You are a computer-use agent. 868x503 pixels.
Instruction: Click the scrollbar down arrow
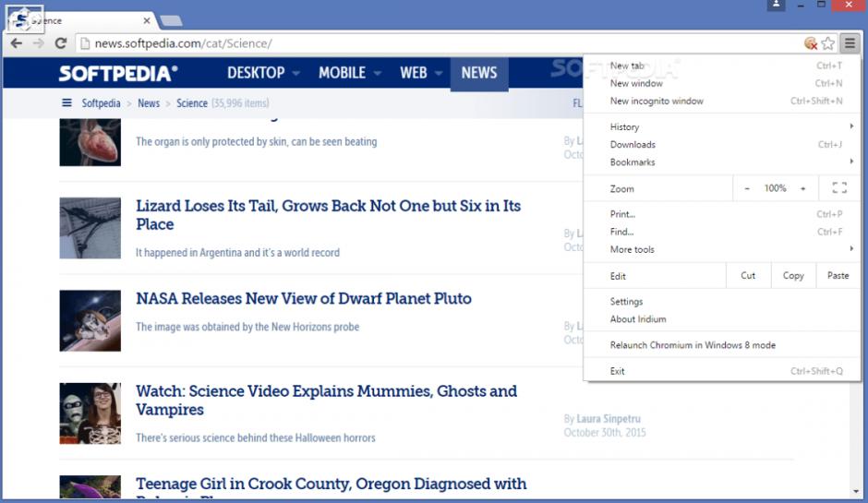pos(856,491)
